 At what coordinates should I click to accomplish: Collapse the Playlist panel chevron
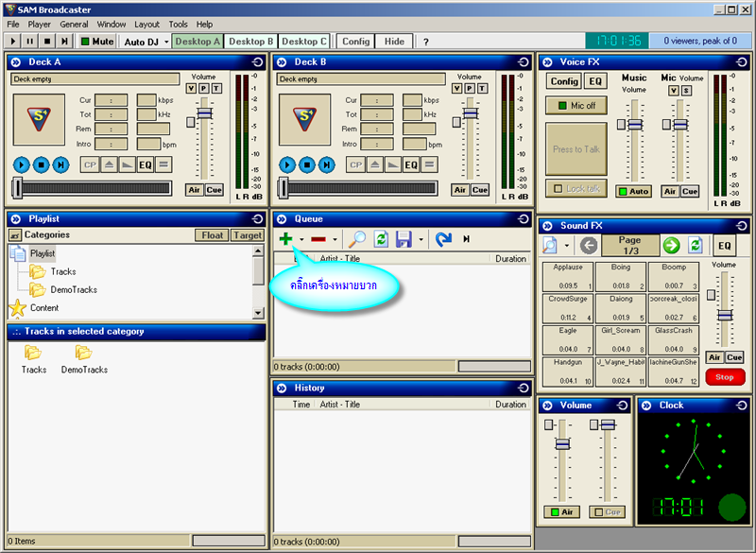[x=16, y=219]
